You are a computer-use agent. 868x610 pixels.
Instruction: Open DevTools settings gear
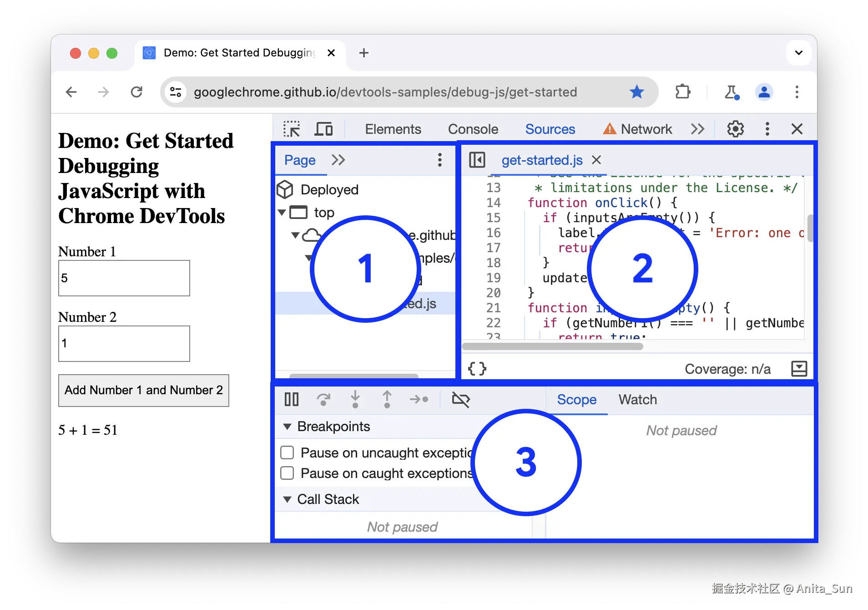tap(735, 129)
